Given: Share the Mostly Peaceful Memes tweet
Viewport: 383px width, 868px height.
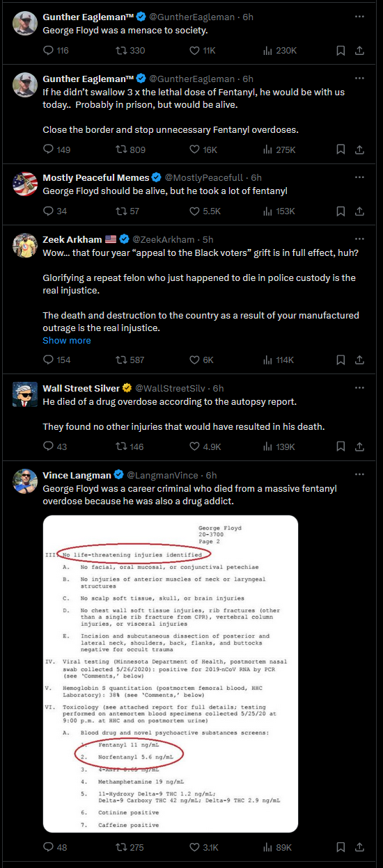Looking at the screenshot, I should coord(360,211).
